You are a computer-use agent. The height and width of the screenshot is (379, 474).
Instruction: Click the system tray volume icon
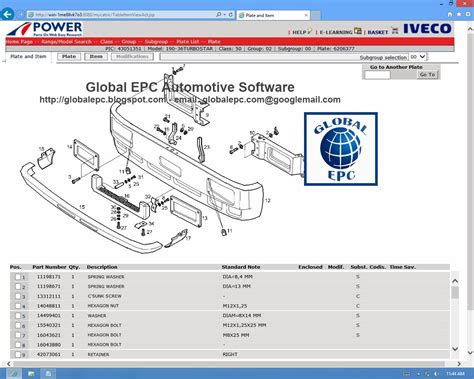click(x=437, y=374)
